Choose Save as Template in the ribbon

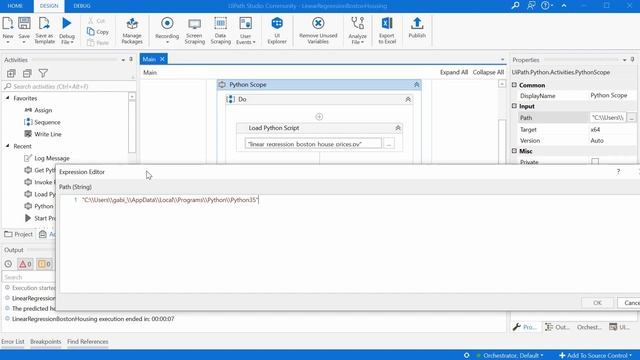coord(44,29)
